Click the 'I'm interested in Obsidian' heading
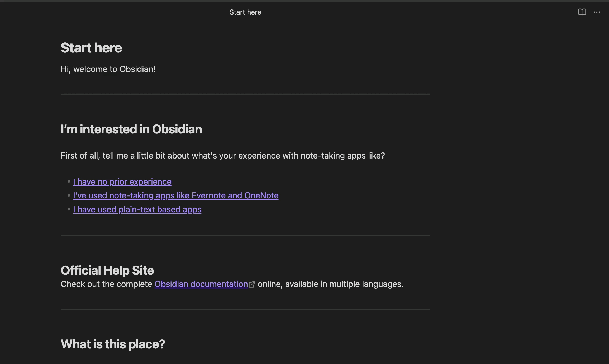 pos(131,129)
